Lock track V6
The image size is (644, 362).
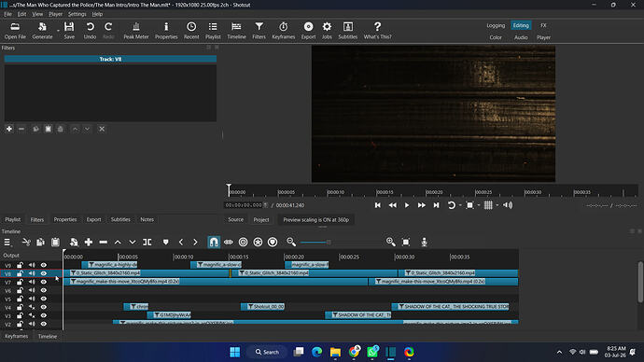20,290
